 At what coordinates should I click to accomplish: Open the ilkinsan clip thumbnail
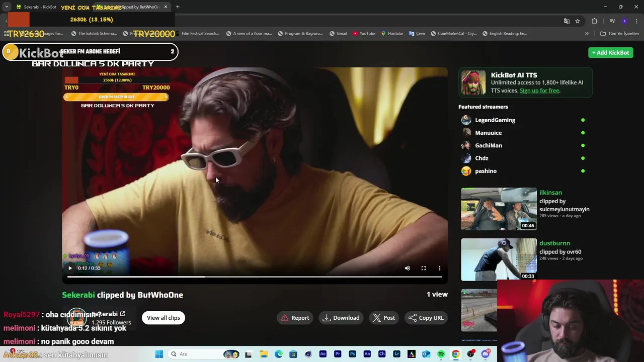[499, 209]
